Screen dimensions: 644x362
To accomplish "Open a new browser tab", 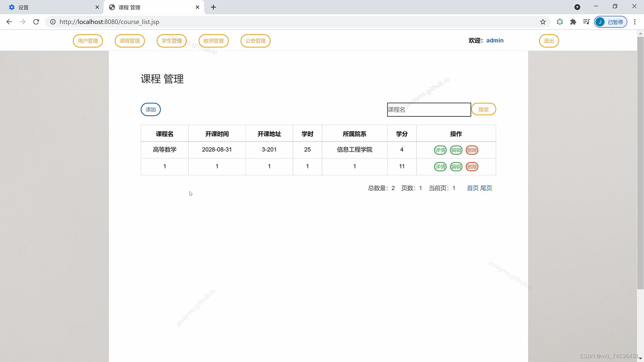I will pos(213,7).
